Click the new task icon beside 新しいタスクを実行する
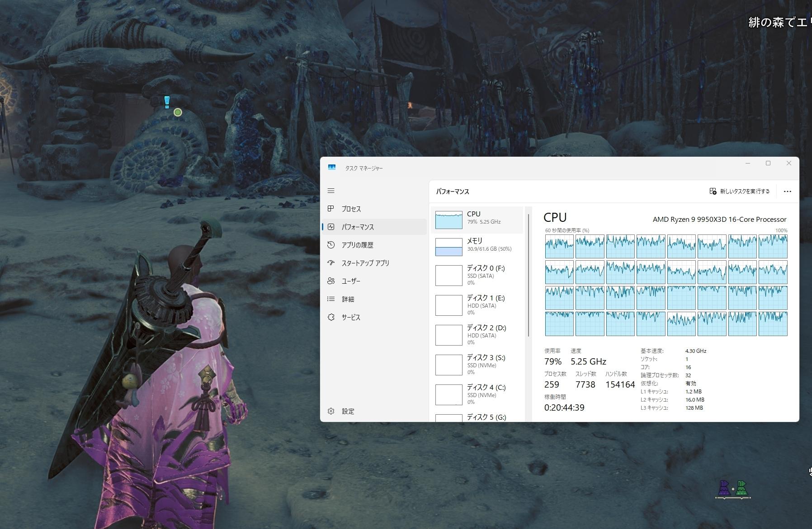Viewport: 812px width, 529px height. pos(713,191)
